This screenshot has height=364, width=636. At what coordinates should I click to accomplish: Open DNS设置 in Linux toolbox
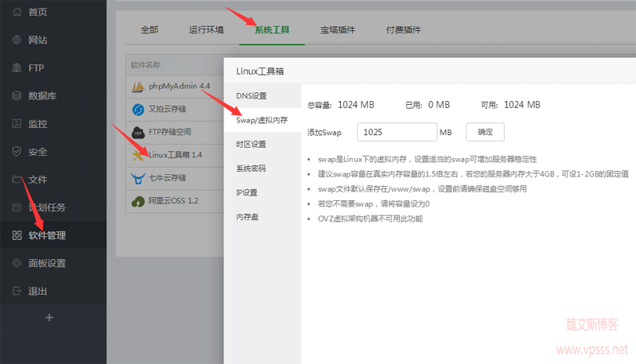(x=251, y=96)
